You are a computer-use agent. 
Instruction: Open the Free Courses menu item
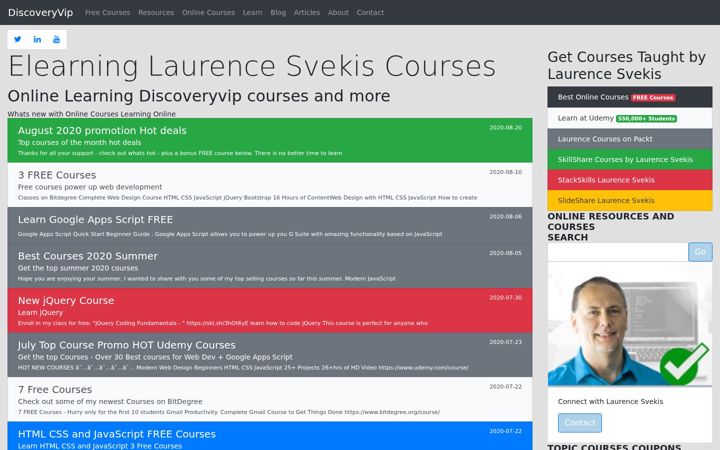tap(107, 12)
